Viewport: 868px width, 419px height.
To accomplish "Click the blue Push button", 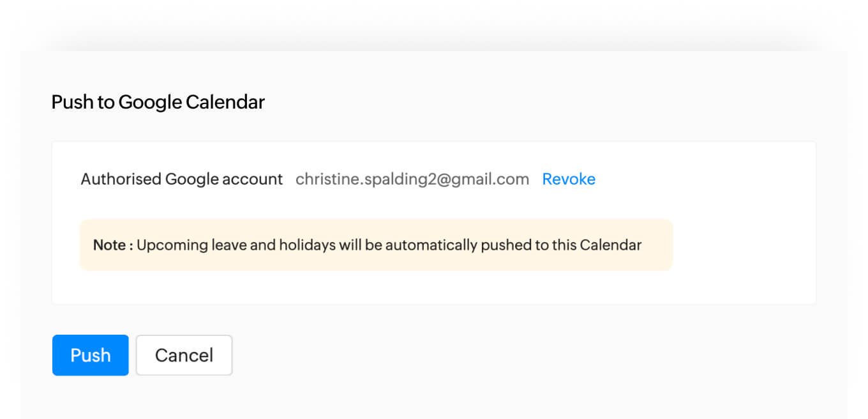I will click(90, 355).
